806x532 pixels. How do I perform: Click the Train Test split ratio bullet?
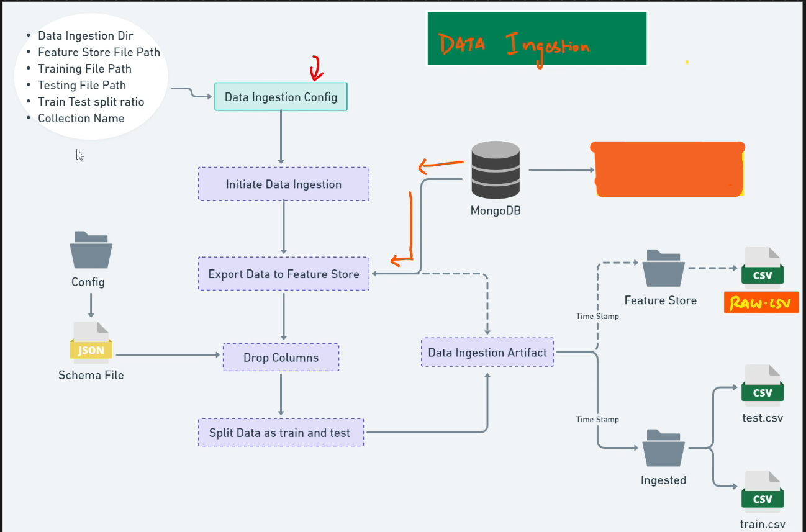tap(91, 102)
